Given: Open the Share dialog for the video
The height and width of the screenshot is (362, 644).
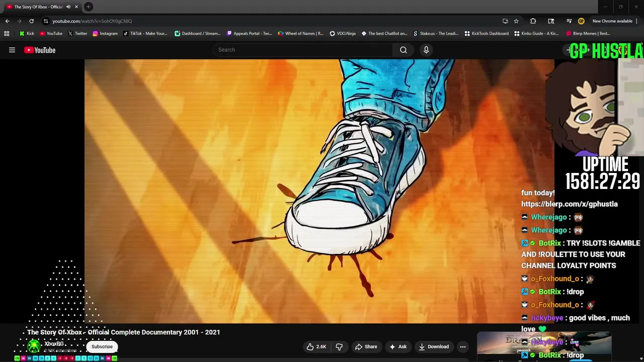Looking at the screenshot, I should 366,346.
